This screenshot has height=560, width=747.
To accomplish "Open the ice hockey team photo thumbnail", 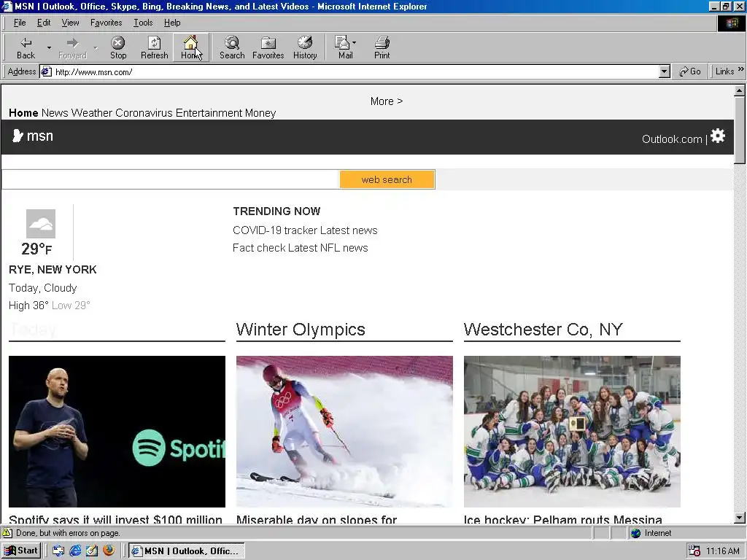I will 572,432.
